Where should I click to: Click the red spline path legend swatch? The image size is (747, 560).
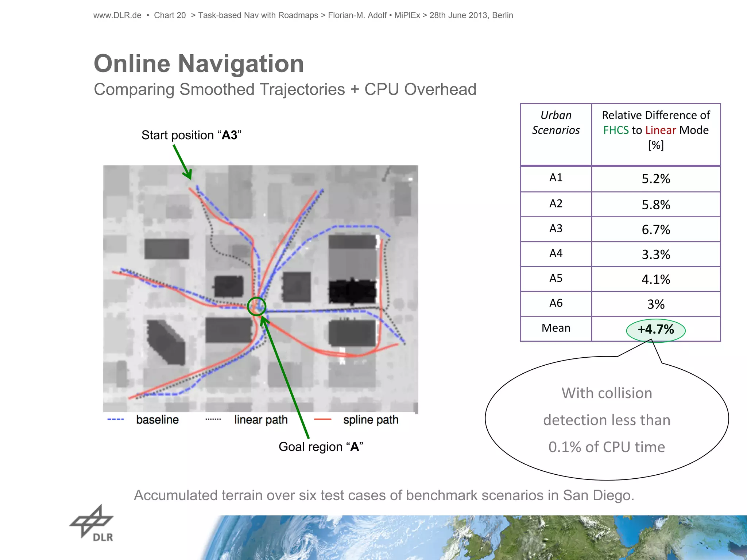[323, 420]
